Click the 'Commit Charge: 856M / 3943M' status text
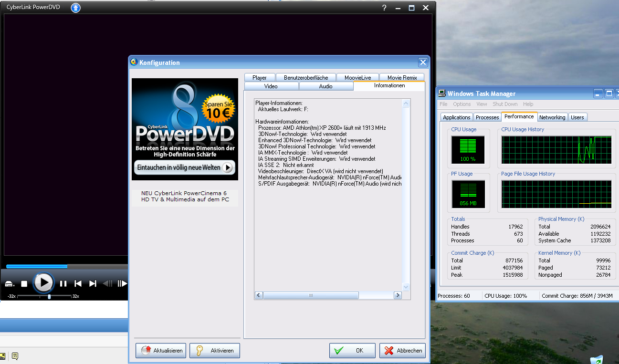Image resolution: width=619 pixels, height=364 pixels. point(577,296)
